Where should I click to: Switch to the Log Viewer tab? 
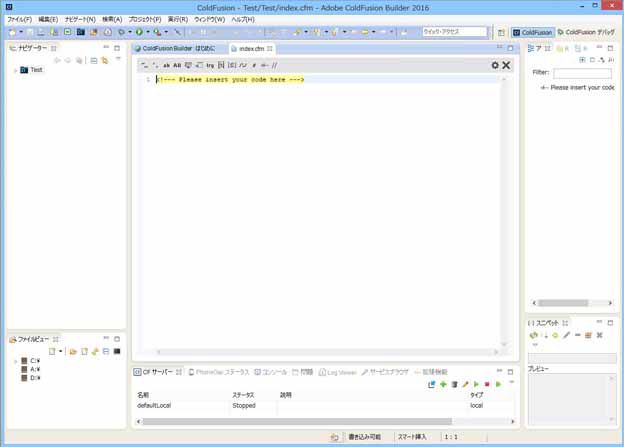click(x=338, y=372)
